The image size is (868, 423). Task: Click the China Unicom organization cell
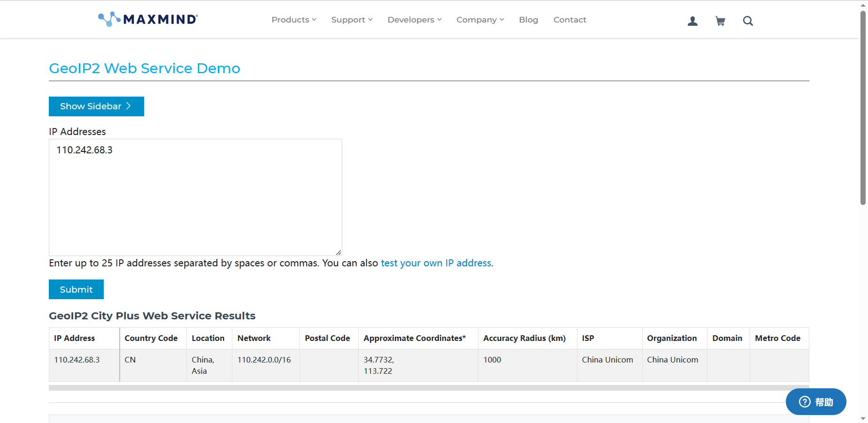(675, 365)
